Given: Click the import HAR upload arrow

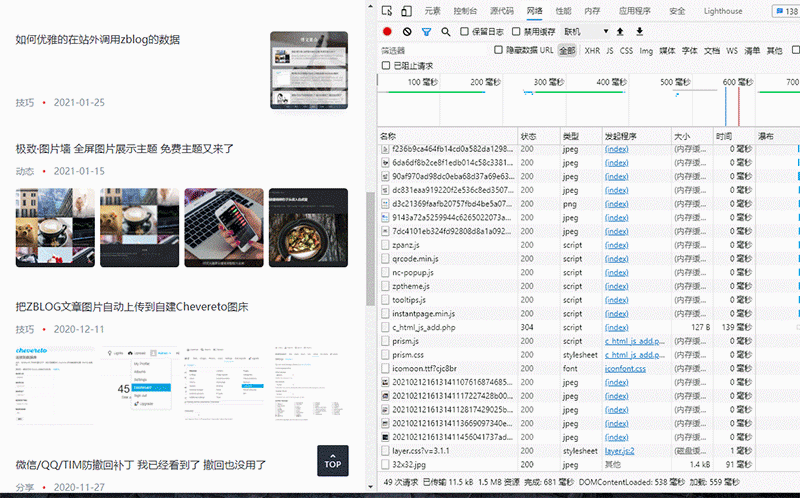Looking at the screenshot, I should (x=621, y=32).
